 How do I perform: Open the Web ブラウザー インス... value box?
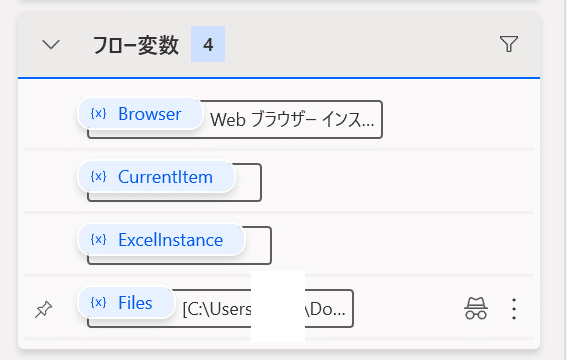[292, 120]
